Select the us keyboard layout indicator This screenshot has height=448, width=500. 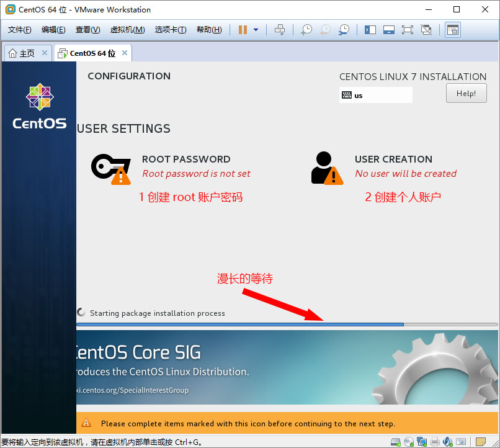coord(375,96)
